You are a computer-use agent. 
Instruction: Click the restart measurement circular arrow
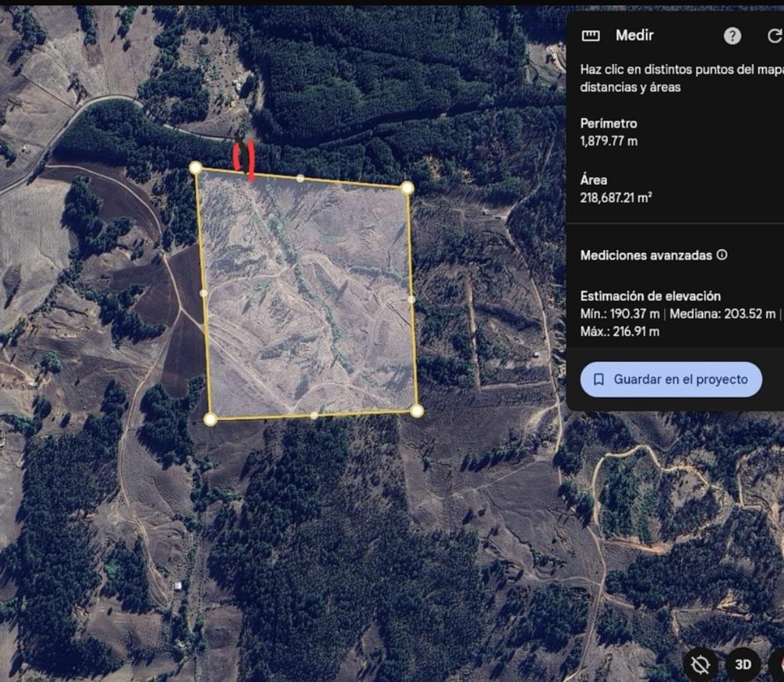tap(775, 36)
